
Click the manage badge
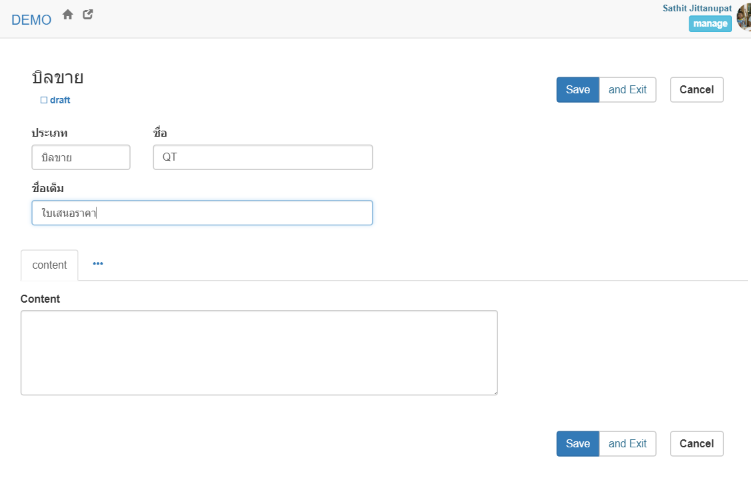710,24
